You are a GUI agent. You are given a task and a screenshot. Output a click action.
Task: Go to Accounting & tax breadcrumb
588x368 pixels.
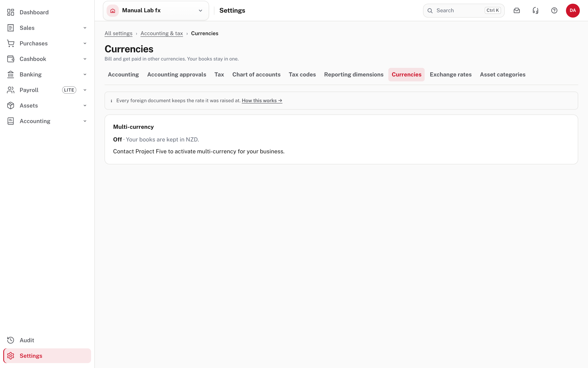pyautogui.click(x=161, y=33)
